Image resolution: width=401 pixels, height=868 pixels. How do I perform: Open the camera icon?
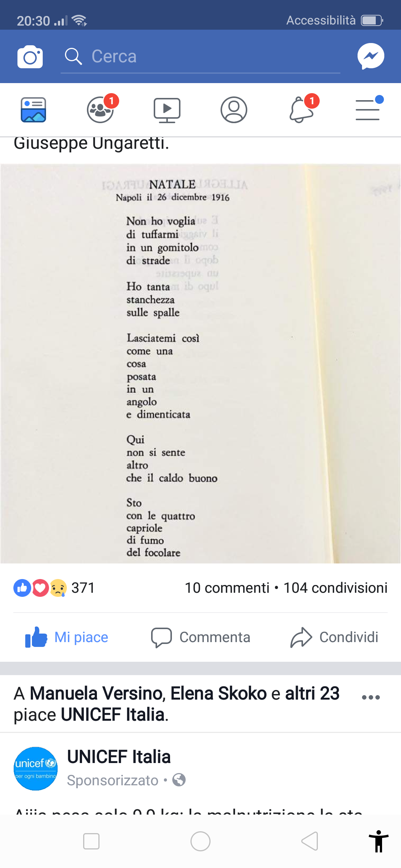30,57
